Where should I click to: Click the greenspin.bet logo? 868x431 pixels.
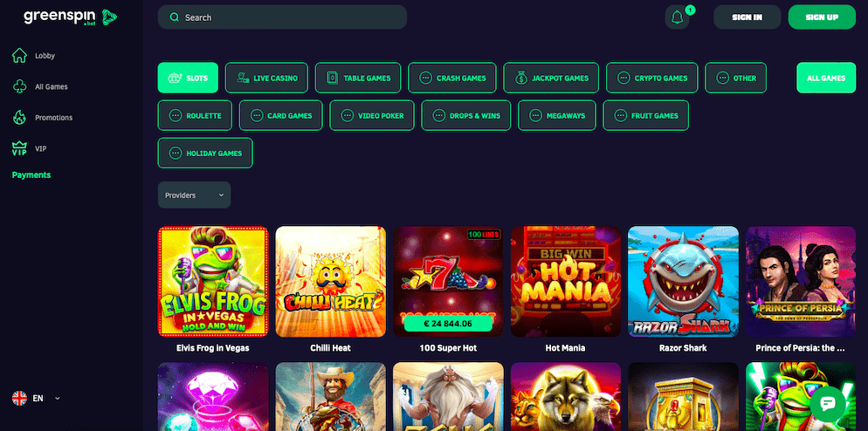point(71,17)
